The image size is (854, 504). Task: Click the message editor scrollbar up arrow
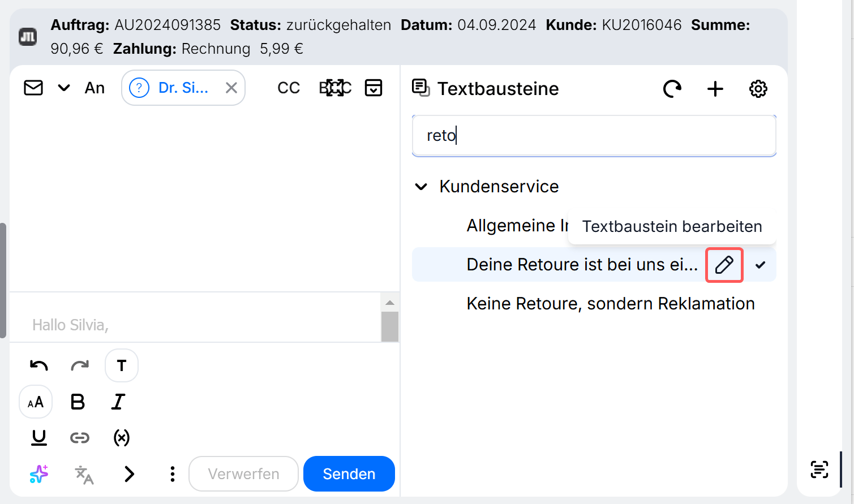(x=390, y=303)
